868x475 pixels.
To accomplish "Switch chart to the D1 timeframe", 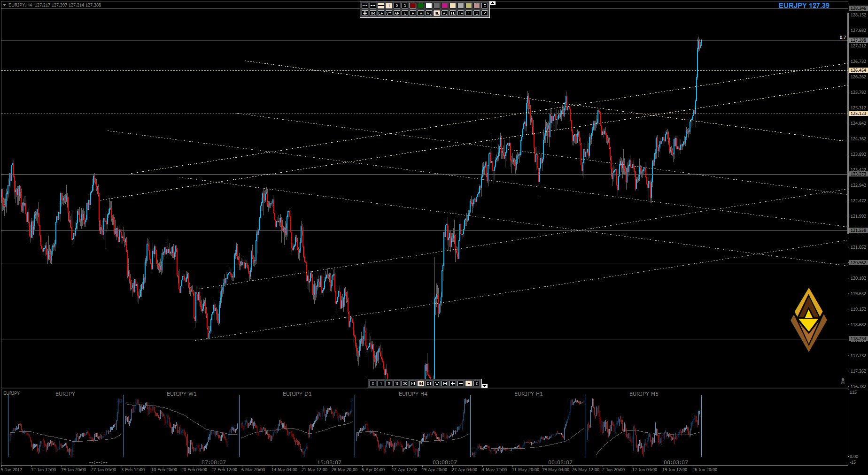I will click(x=429, y=383).
